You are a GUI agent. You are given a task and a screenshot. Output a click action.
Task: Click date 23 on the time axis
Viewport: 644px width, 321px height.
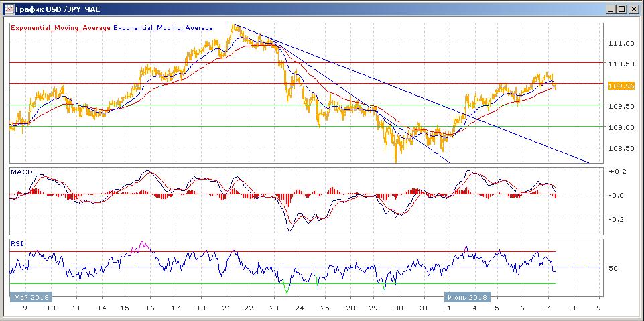click(x=273, y=309)
